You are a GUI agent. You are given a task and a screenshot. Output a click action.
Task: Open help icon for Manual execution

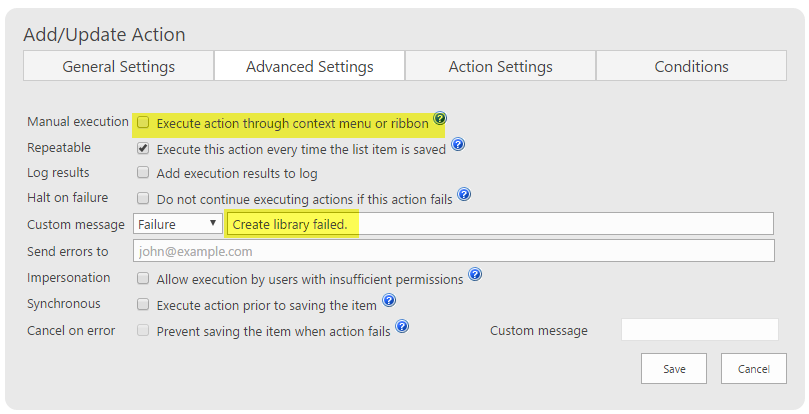pyautogui.click(x=440, y=118)
